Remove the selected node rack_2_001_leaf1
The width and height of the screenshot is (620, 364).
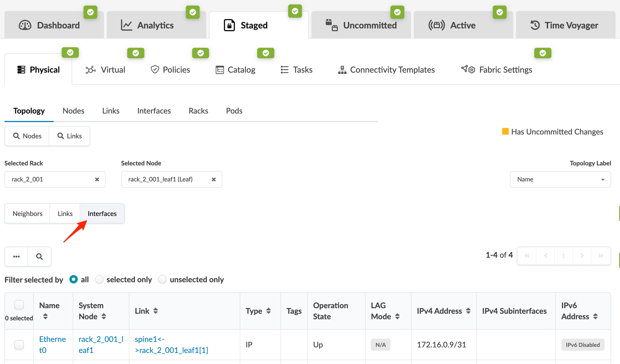pos(213,180)
